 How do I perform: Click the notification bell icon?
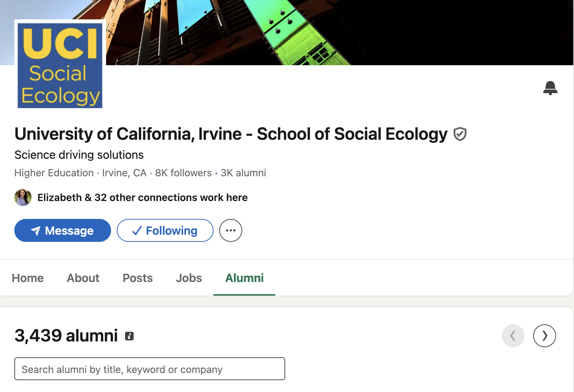pos(550,88)
